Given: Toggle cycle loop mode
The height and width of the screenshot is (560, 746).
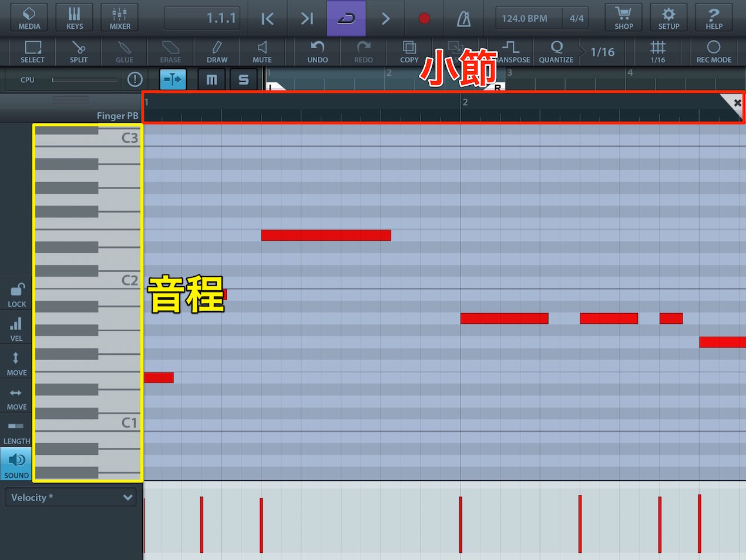Looking at the screenshot, I should (347, 19).
